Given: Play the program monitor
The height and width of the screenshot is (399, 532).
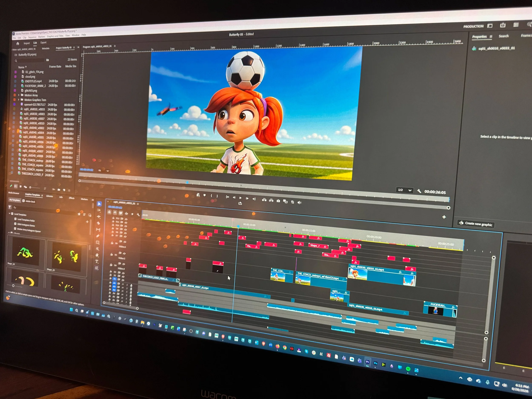Looking at the screenshot, I should (x=240, y=198).
